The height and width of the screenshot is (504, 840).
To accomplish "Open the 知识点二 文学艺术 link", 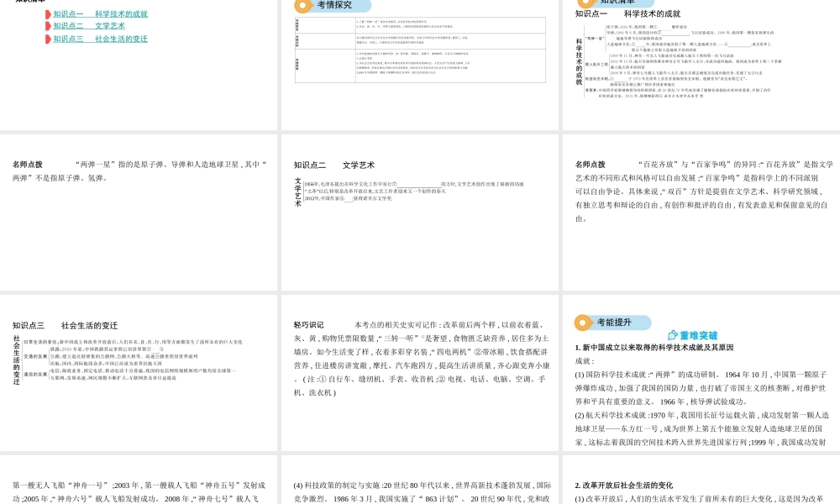I will (89, 26).
